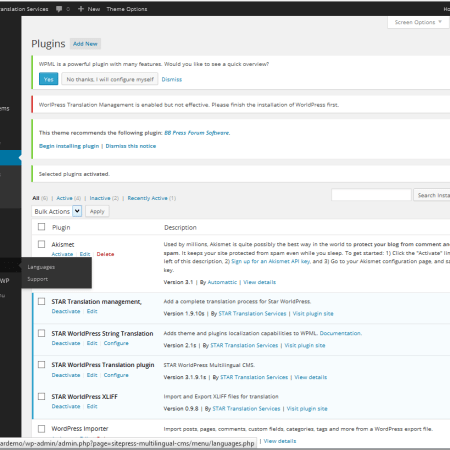The width and height of the screenshot is (450, 450).
Task: Edit STAR Translation management plugin
Action: [92, 311]
